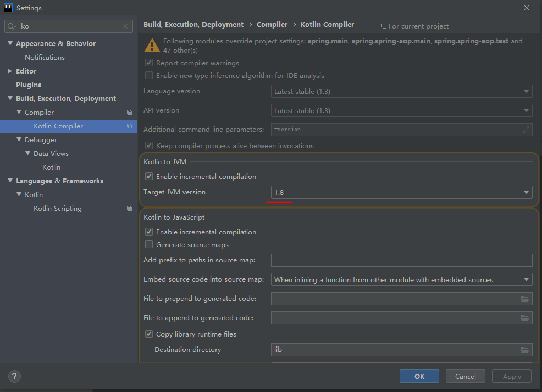Focus the settings search field
Image resolution: width=542 pixels, height=392 pixels.
69,26
